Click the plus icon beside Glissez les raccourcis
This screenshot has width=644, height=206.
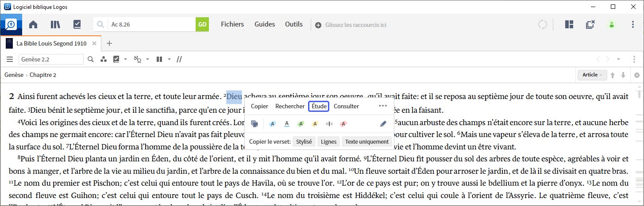pyautogui.click(x=318, y=25)
